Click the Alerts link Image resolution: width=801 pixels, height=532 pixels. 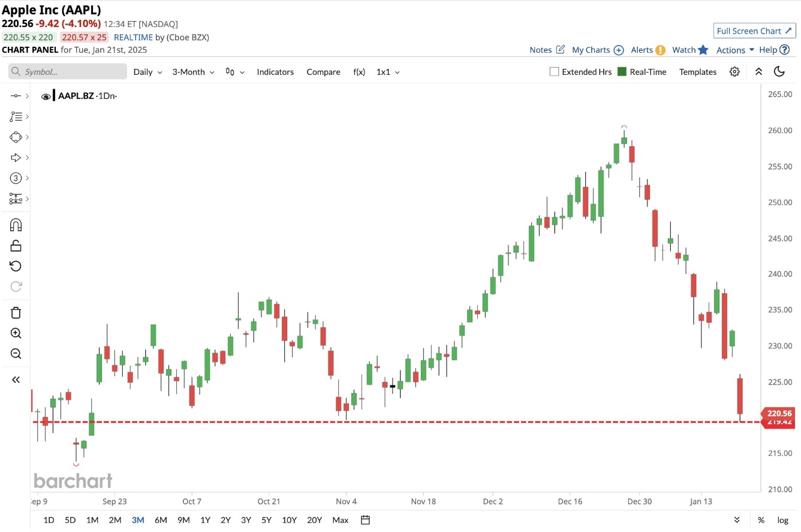tap(642, 50)
